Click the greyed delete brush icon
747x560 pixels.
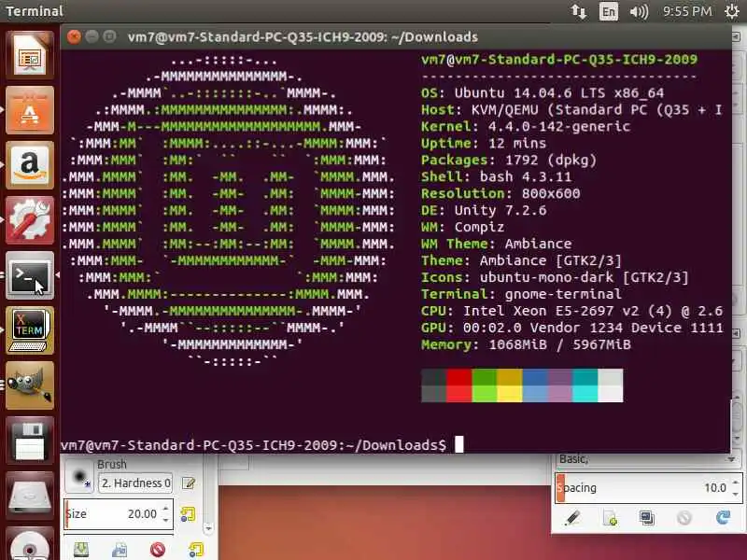[x=684, y=518]
